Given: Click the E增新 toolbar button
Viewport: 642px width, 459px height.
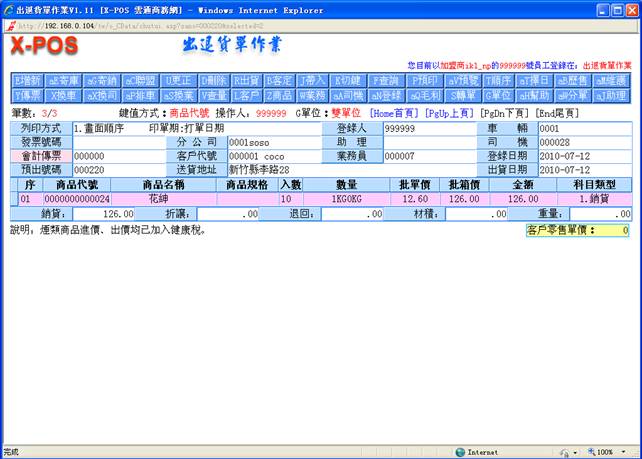Looking at the screenshot, I should 28,81.
